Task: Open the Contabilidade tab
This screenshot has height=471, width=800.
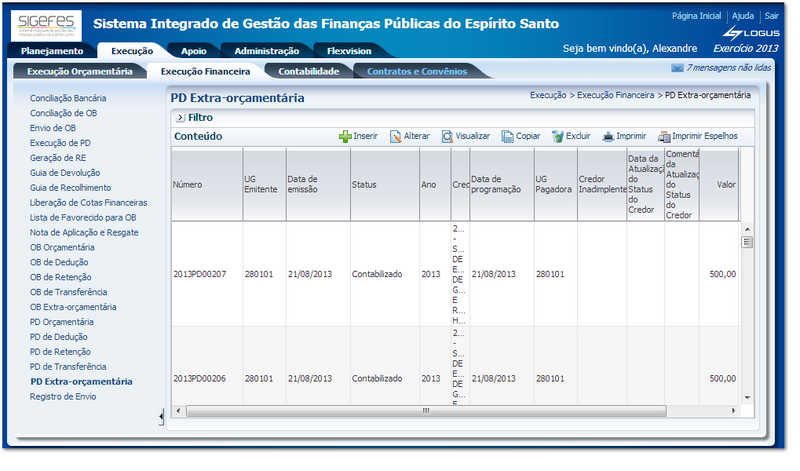Action: 309,71
